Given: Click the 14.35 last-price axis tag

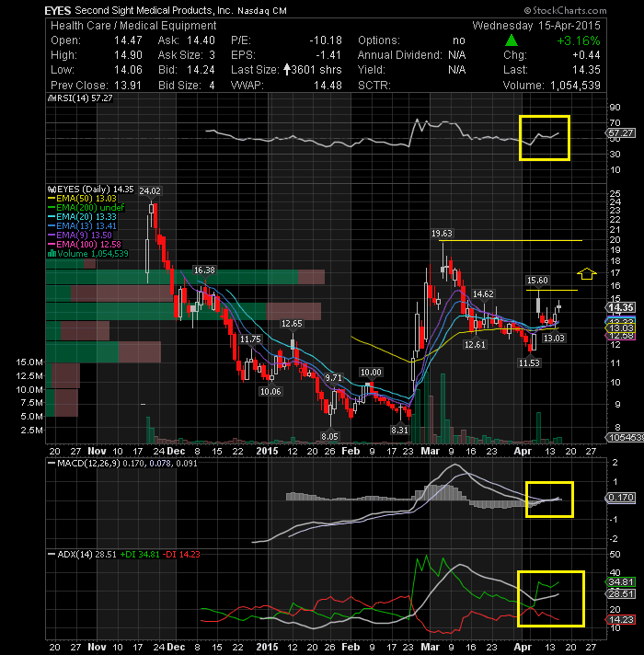Looking at the screenshot, I should pos(621,308).
